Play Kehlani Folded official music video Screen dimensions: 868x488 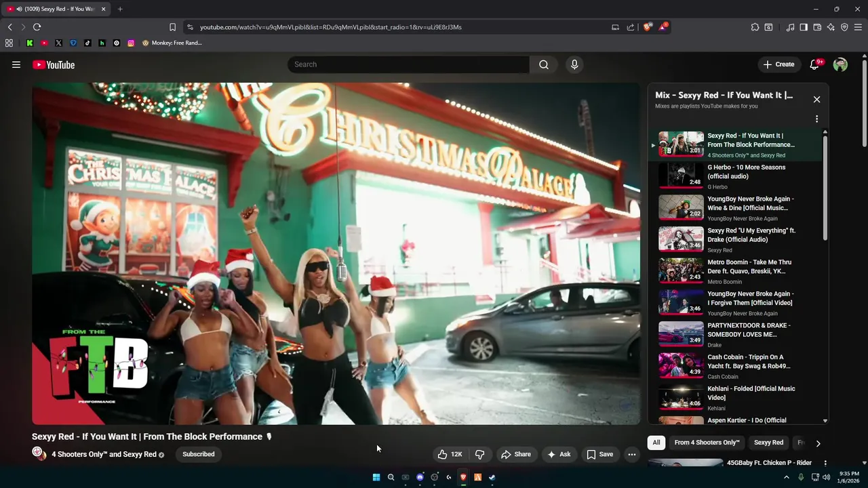pyautogui.click(x=738, y=398)
